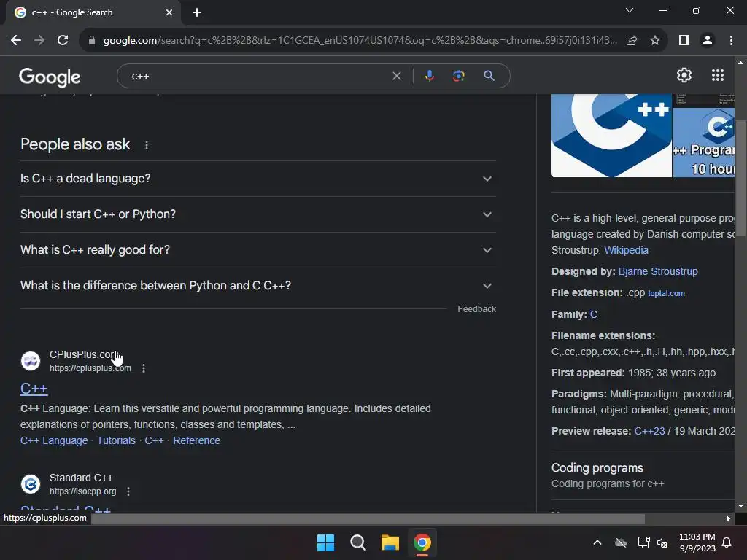Open Reference sublink

coord(196,440)
